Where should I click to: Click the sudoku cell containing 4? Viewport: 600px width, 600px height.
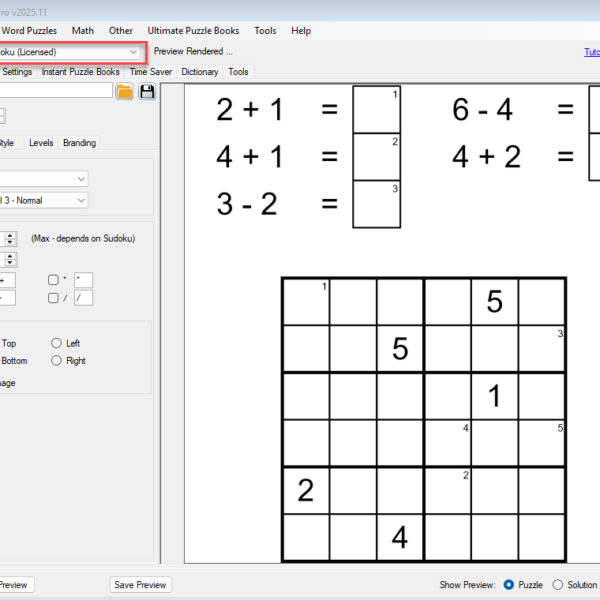pos(400,538)
